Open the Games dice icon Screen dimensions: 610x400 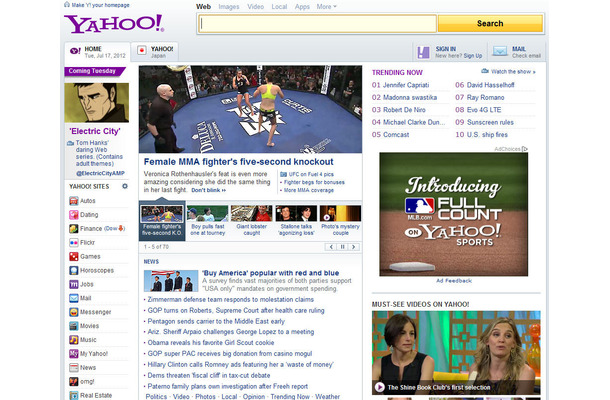(x=74, y=256)
